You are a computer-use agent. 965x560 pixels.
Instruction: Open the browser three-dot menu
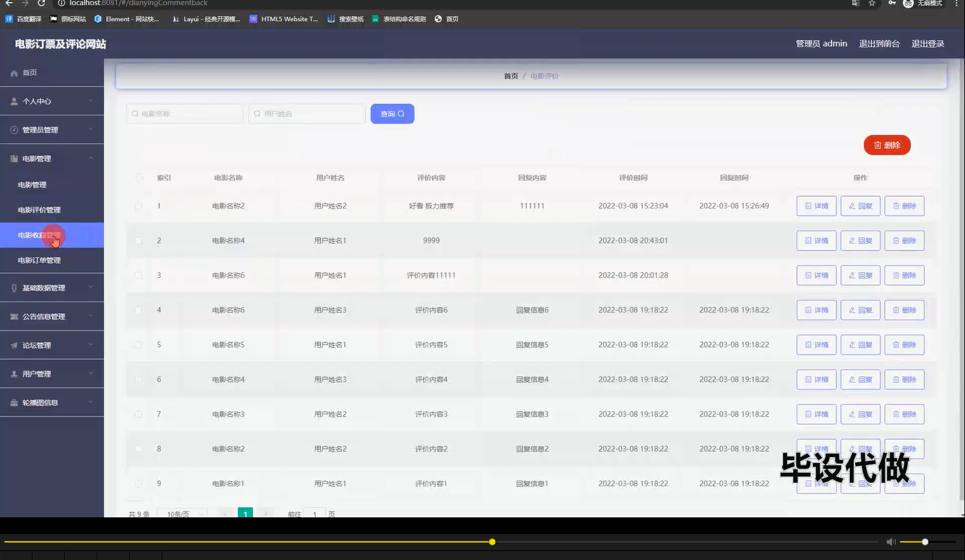(956, 3)
